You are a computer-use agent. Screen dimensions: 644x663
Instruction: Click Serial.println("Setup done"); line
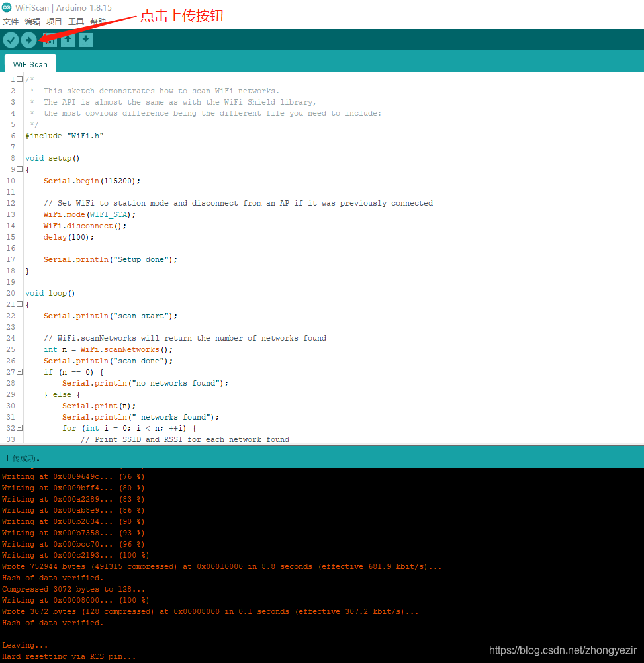pos(111,259)
